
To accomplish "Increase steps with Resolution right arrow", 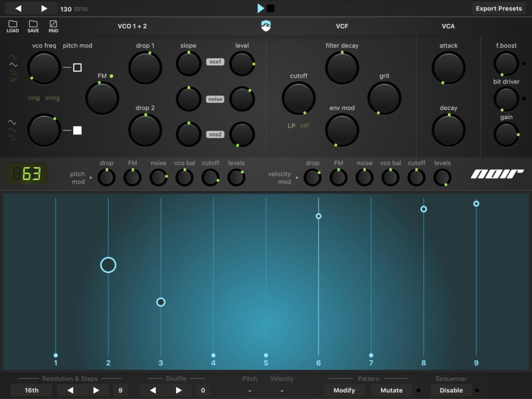I will (x=96, y=390).
